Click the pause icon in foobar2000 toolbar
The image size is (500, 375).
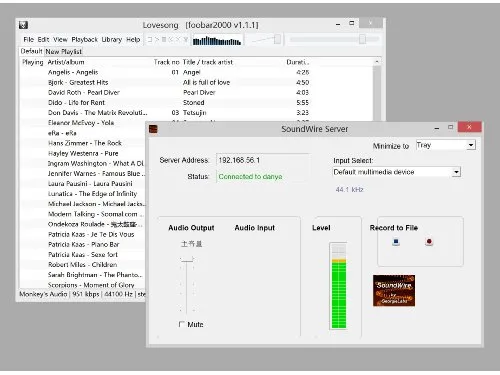[164, 39]
